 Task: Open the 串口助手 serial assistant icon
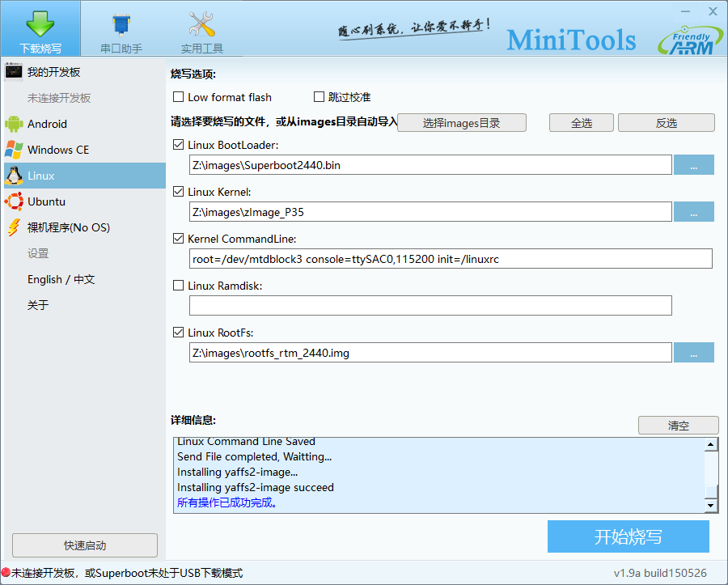coord(121,24)
